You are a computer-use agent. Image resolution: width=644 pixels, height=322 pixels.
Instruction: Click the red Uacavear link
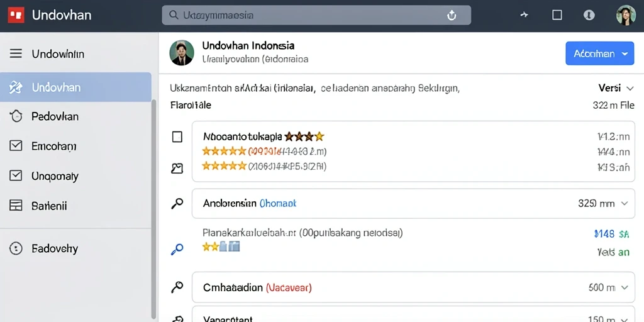pos(289,287)
